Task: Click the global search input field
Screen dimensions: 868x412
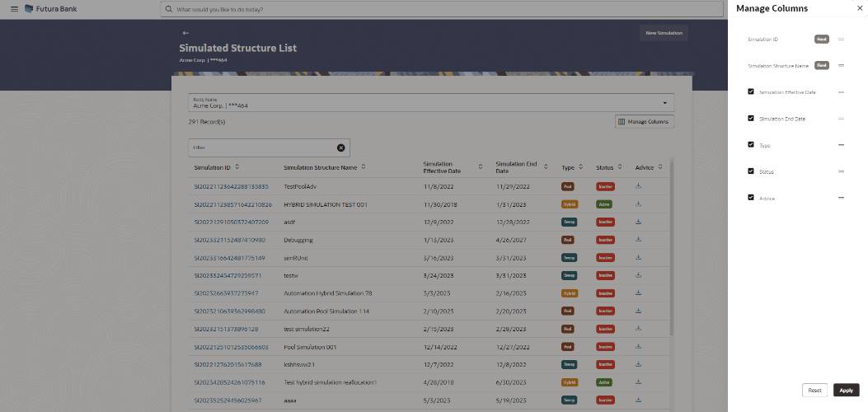Action: [442, 9]
